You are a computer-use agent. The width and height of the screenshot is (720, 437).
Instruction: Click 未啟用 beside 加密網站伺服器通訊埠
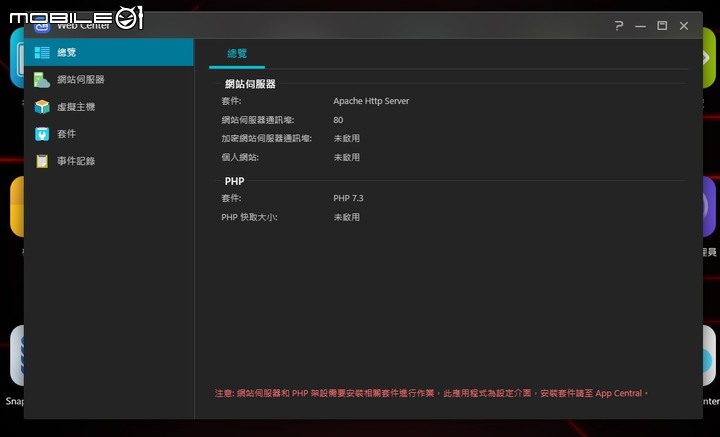(x=347, y=139)
